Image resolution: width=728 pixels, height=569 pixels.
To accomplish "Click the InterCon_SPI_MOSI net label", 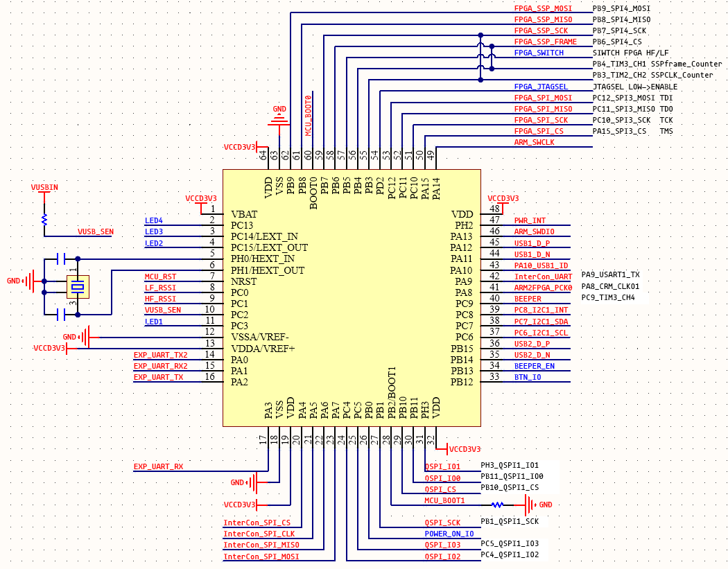I will click(261, 557).
